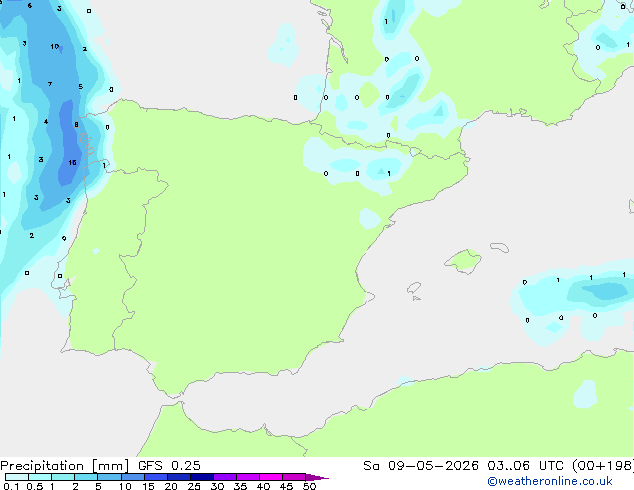Click the "03..06 UTC" time label
Screen dimensions: 634x490
(525, 466)
